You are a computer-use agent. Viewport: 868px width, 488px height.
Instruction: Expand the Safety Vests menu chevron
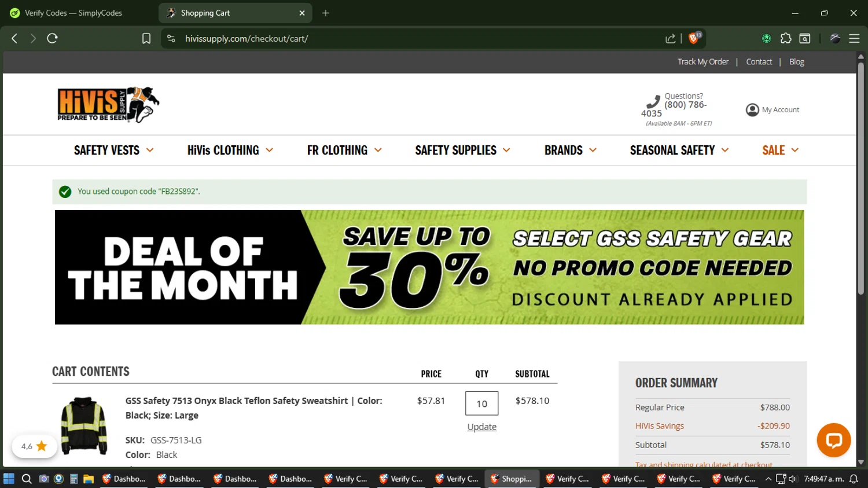[150, 150]
